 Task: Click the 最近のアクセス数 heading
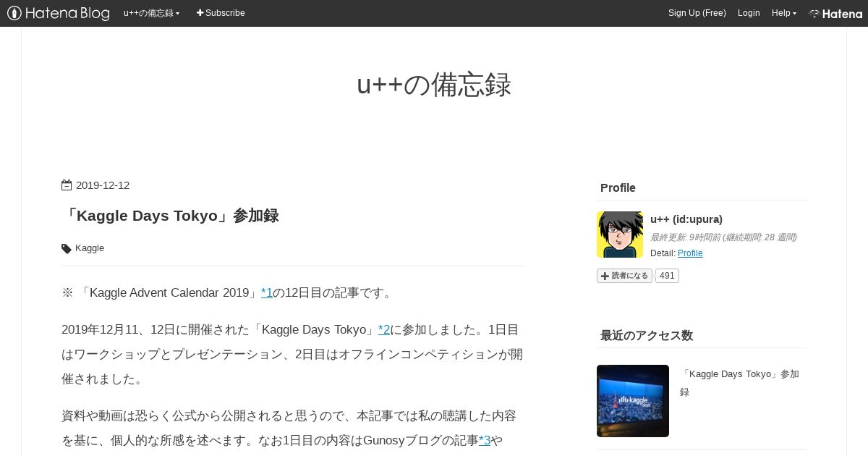(x=647, y=335)
